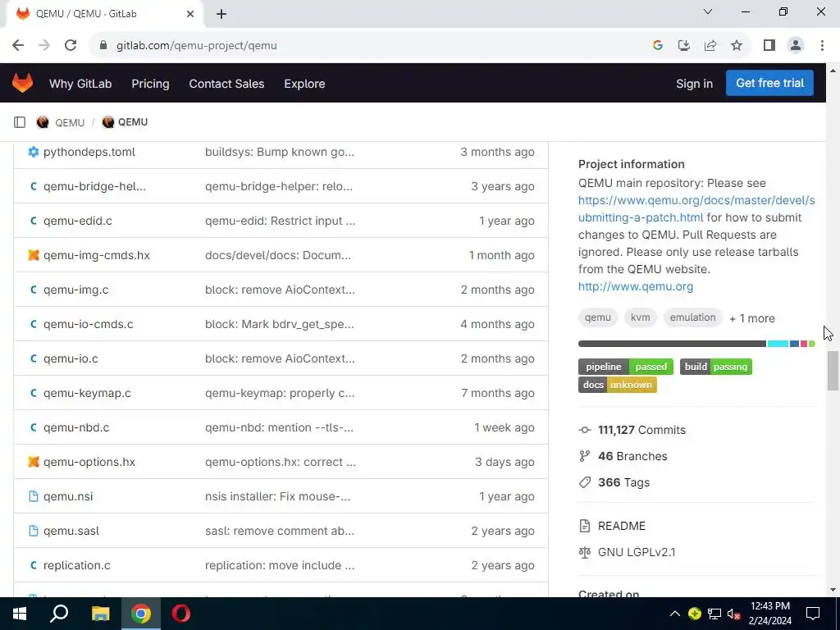The height and width of the screenshot is (630, 840).
Task: Toggle the sidebar panel icon beside QEMU breadcrumb
Action: point(20,122)
